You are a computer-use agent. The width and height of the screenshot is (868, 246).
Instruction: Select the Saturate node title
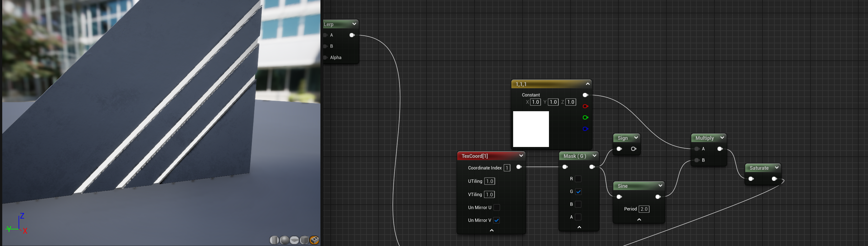(x=759, y=168)
